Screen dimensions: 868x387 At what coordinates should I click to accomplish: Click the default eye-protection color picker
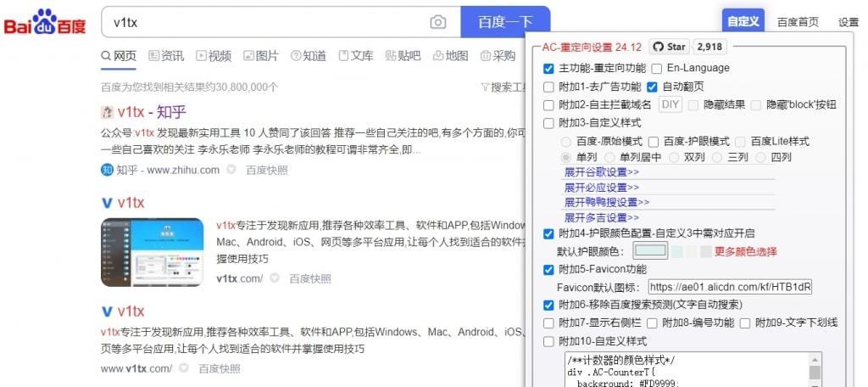[650, 250]
